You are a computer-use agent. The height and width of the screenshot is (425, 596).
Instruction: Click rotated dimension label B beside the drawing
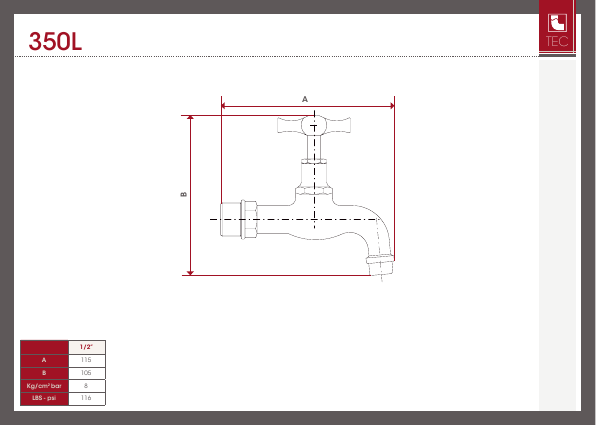(184, 194)
